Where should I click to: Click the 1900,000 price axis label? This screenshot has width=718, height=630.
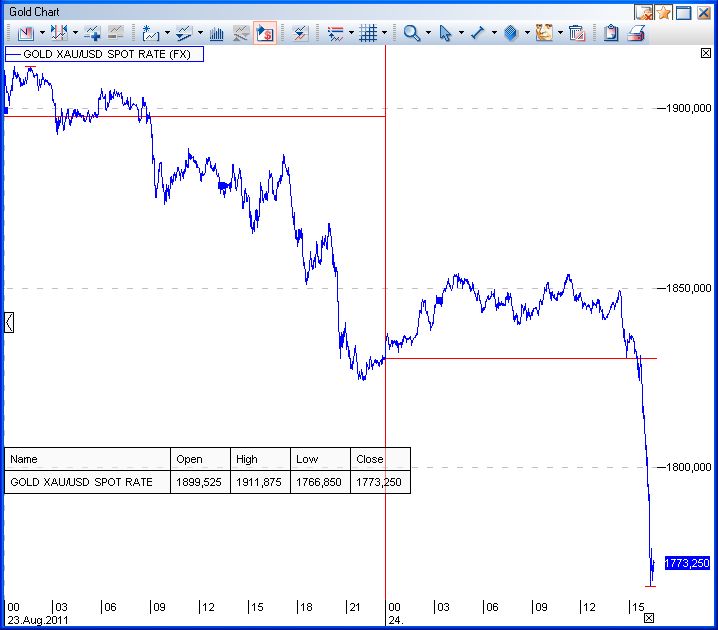[688, 108]
